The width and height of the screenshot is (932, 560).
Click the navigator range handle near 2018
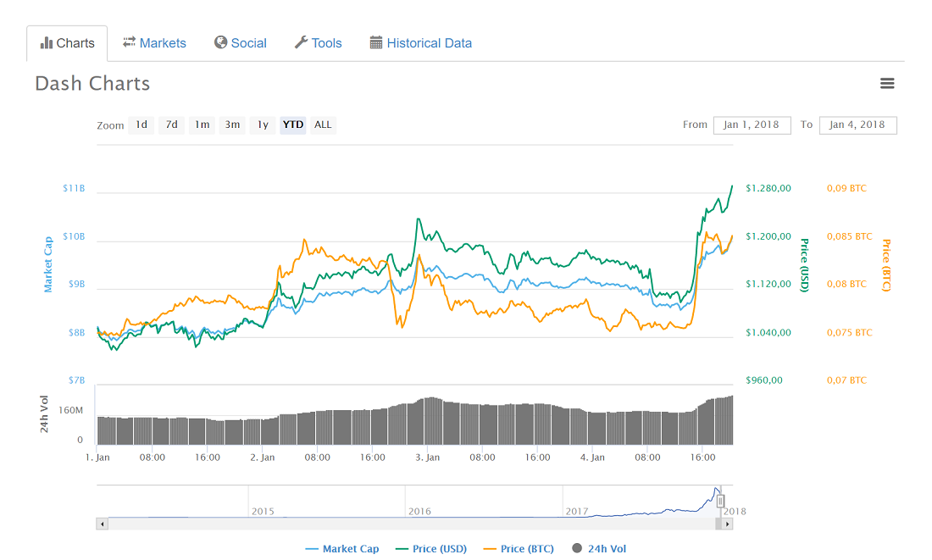[x=720, y=501]
